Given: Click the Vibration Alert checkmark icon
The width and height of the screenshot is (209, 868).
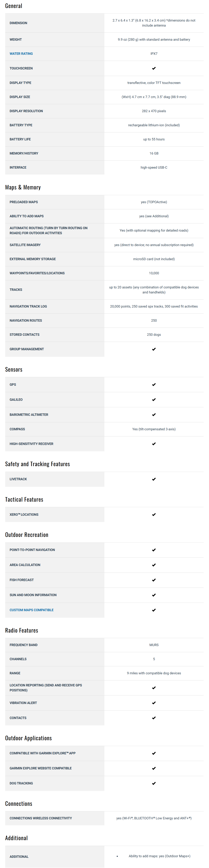Looking at the screenshot, I should click(154, 703).
